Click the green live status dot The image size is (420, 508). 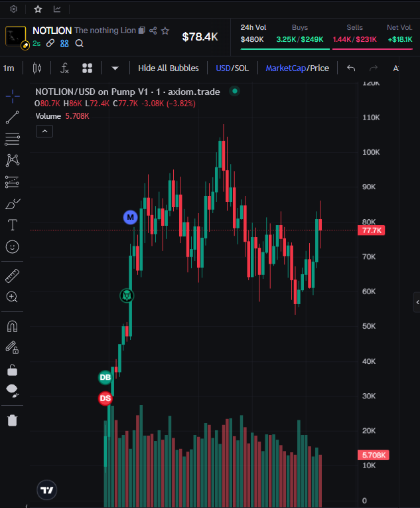[234, 92]
